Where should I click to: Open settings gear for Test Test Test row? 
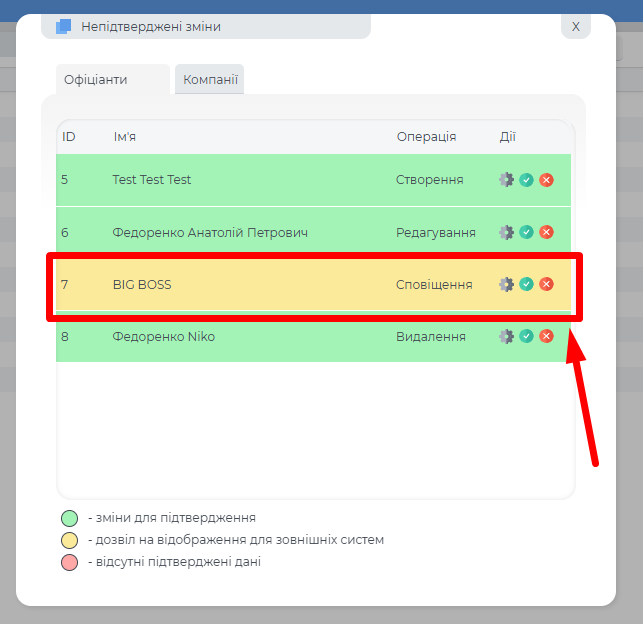coord(506,180)
